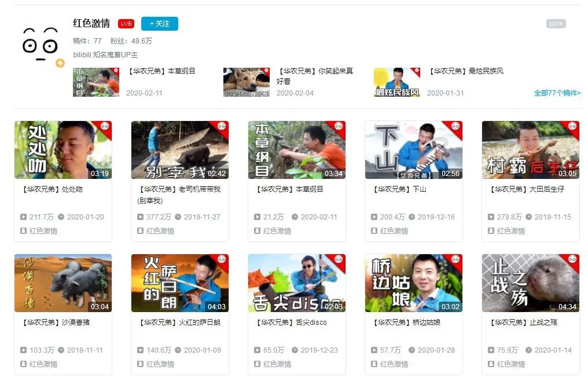Open the 【华农兄弟】你笑起来真好看 title link
This screenshot has height=381, width=588.
tap(315, 76)
